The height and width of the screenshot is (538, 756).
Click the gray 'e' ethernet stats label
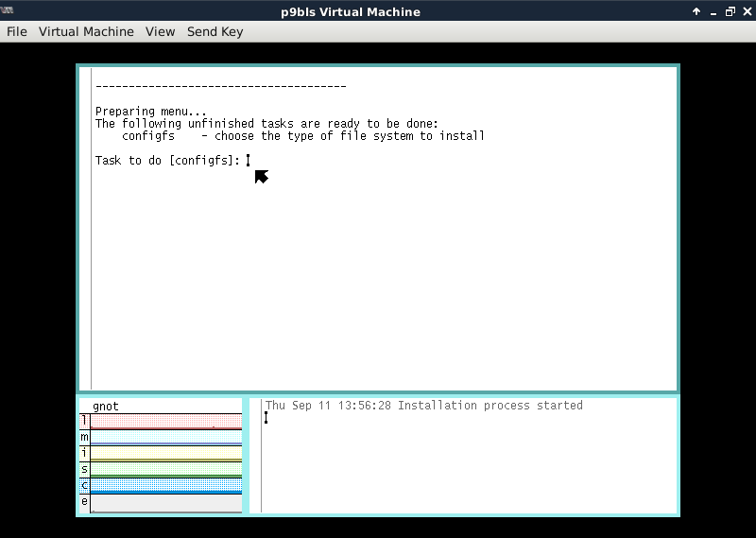click(x=84, y=501)
